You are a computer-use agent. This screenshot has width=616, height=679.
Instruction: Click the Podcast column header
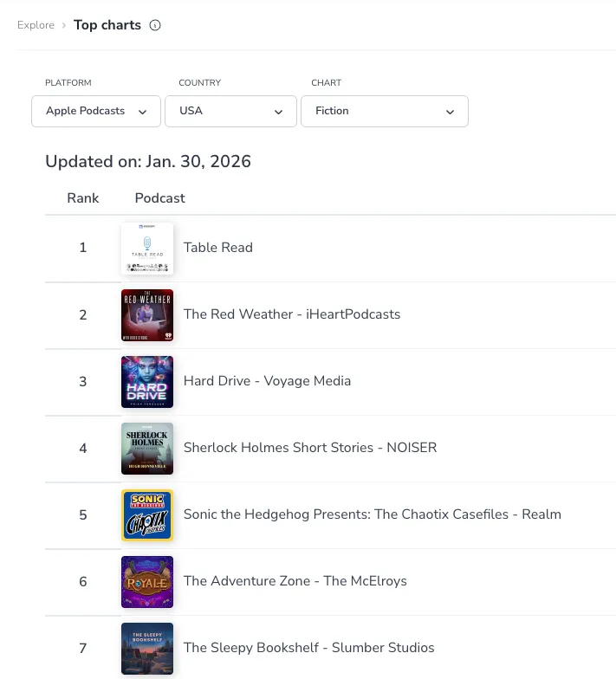[159, 198]
